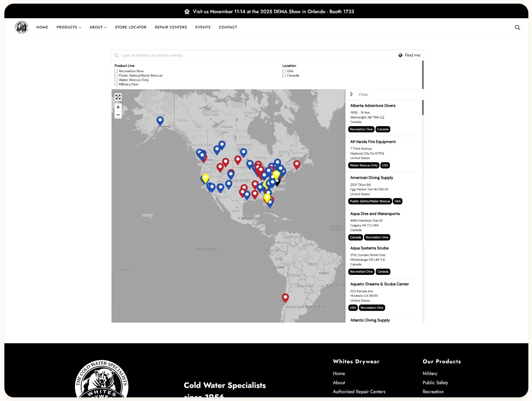Click the announcement banner diver icon
The width and height of the screenshot is (532, 401).
[x=187, y=12]
